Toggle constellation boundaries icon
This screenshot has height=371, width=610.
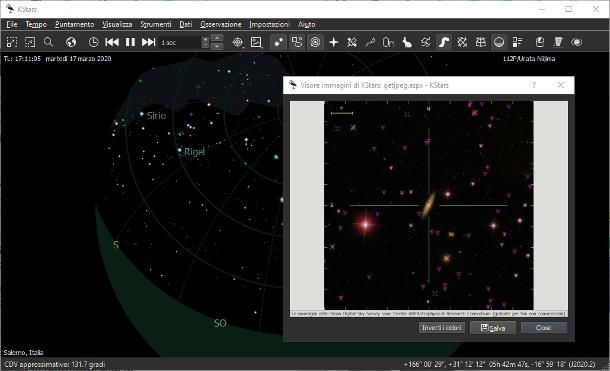pos(426,42)
